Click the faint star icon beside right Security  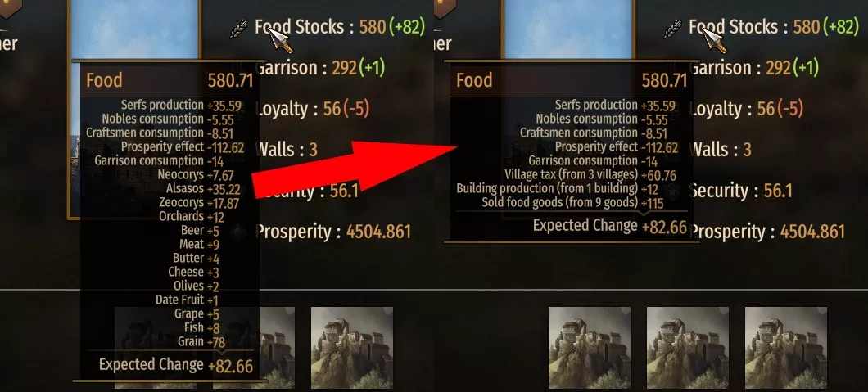673,191
